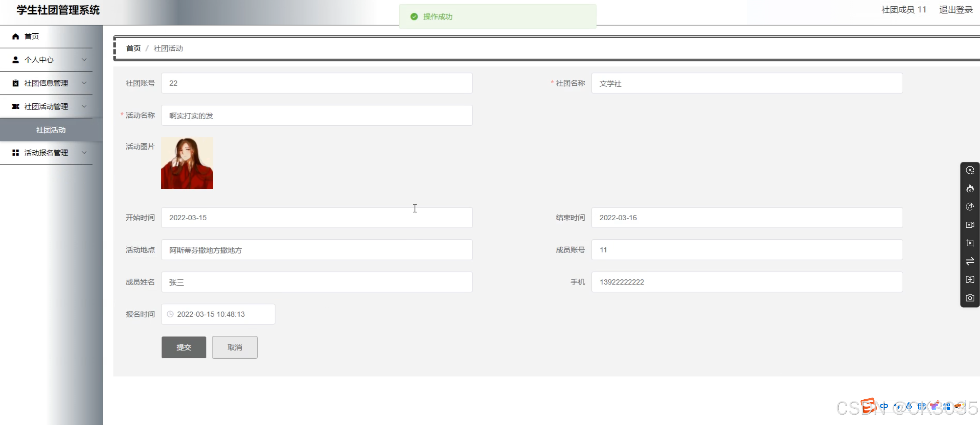Click the camera screenshot icon in right toolbar
The height and width of the screenshot is (425, 980).
(970, 298)
